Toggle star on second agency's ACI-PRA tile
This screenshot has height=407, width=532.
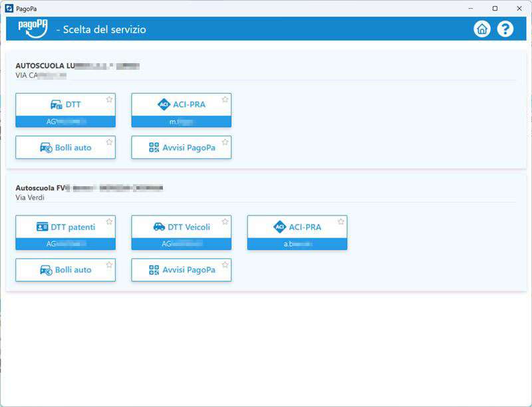(340, 222)
